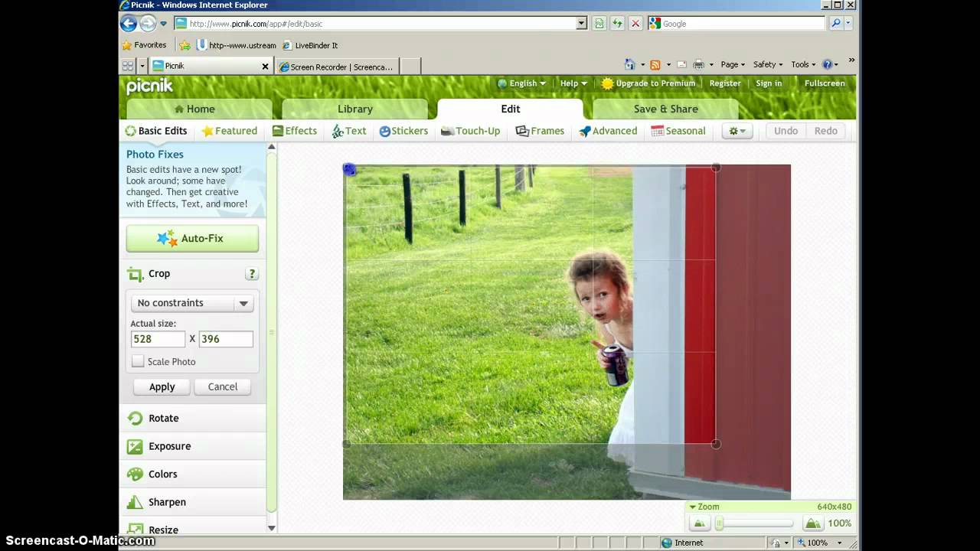Click the crop width field showing 528
Image resolution: width=980 pixels, height=551 pixels.
(x=158, y=339)
